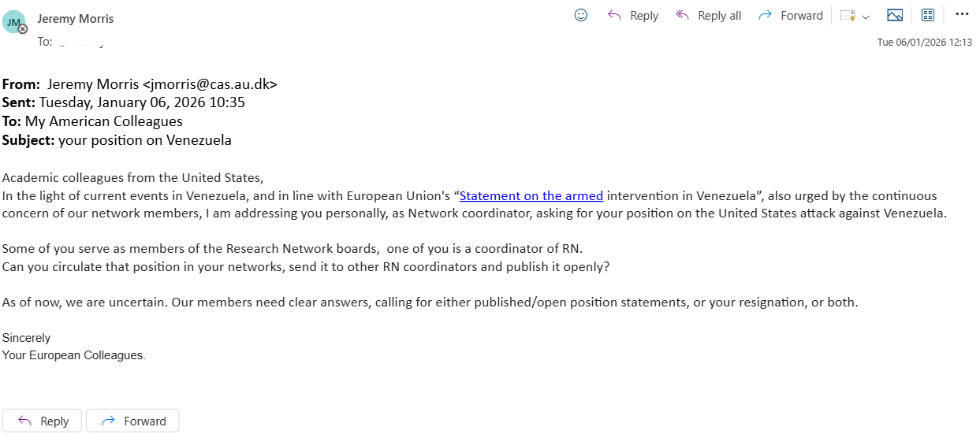Viewport: 980px width, 438px height.
Task: Click the received timestamp Tue 06/01/2026
Action: 924,43
